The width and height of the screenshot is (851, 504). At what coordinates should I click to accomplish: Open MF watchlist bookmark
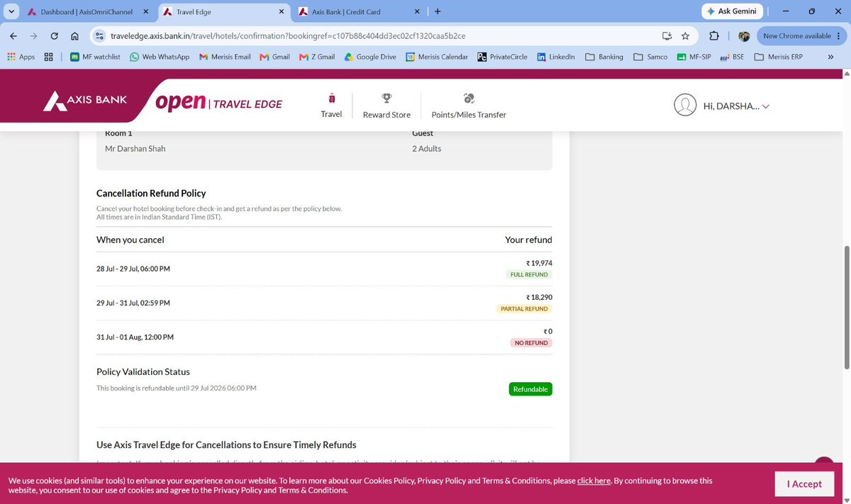click(95, 57)
